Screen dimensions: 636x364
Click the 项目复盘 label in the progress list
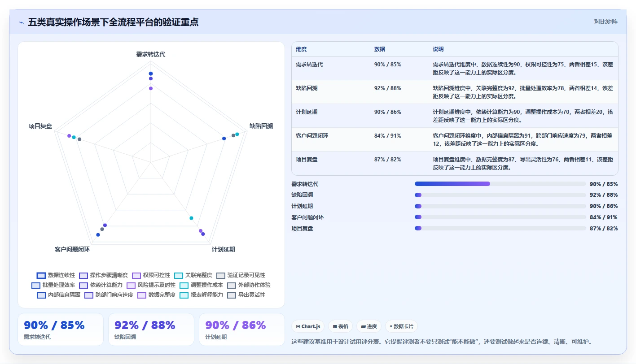[302, 228]
